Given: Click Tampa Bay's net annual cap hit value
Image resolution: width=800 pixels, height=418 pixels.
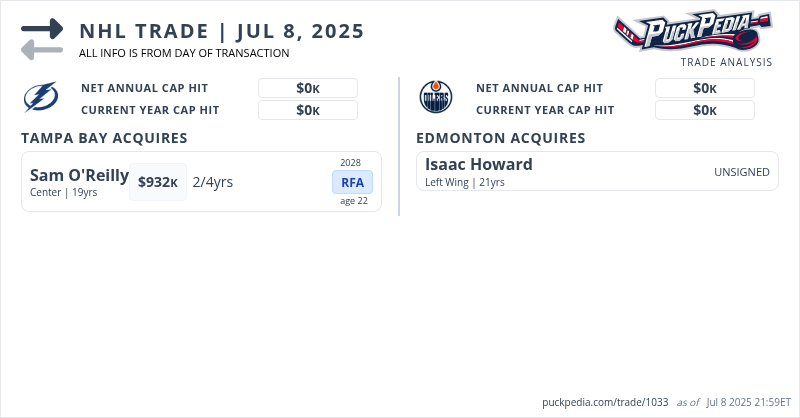Looking at the screenshot, I should (x=308, y=88).
